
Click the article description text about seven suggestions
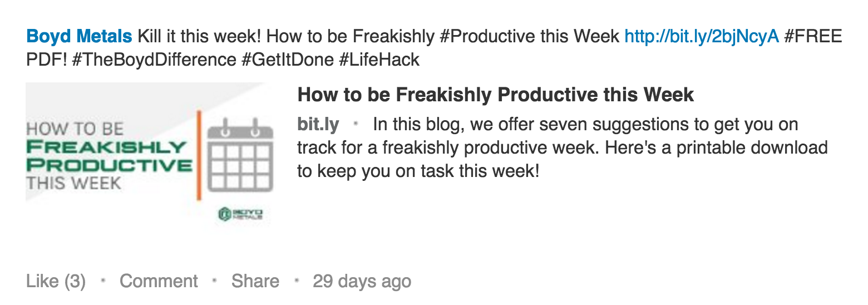[x=563, y=147]
